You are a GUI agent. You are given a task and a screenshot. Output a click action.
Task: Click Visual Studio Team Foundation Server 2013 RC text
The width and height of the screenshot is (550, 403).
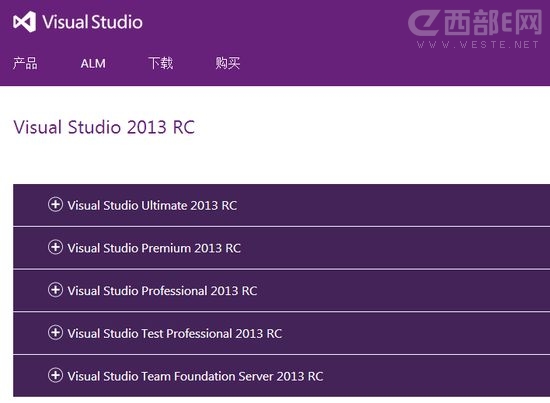point(195,376)
